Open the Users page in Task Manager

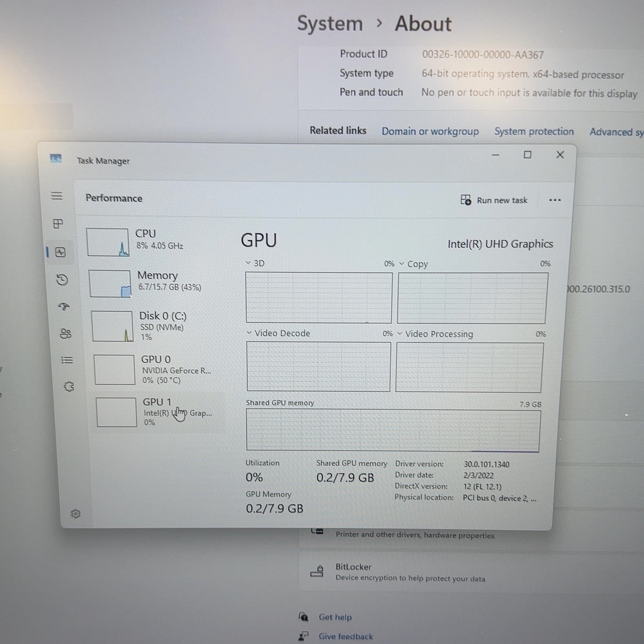(x=66, y=334)
